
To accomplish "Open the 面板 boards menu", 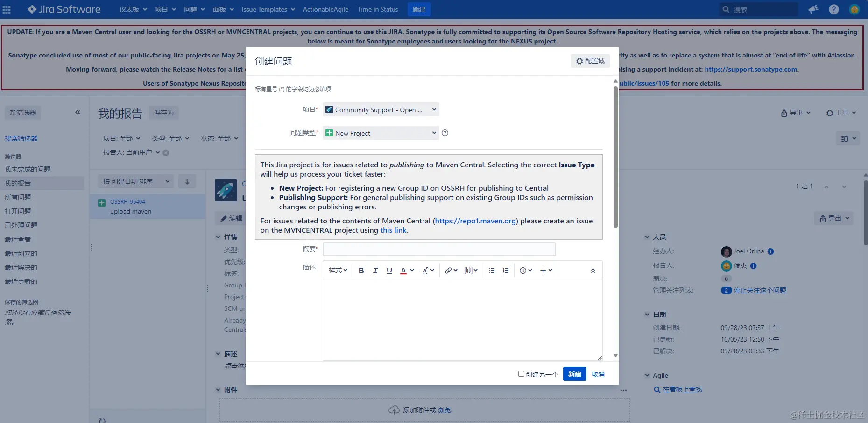I will 223,9.
